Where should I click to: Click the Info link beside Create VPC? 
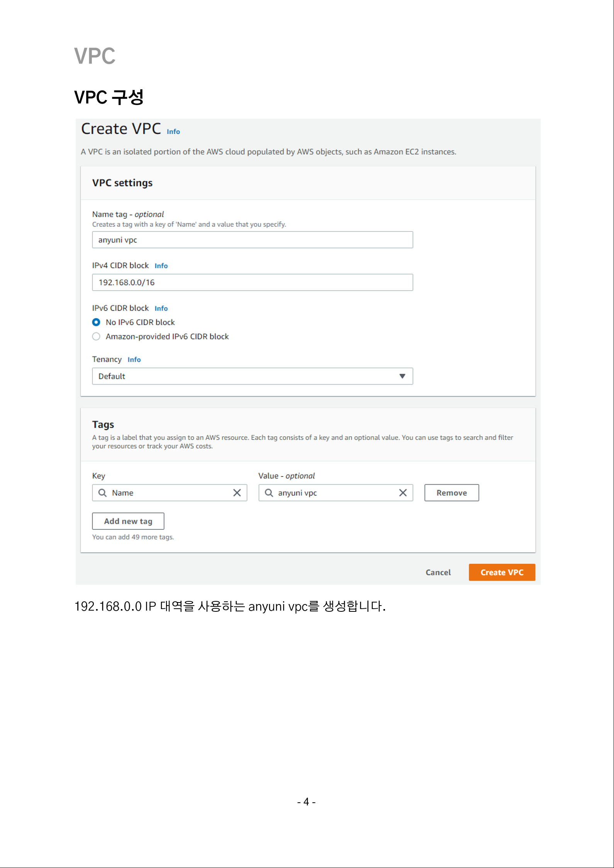point(173,132)
